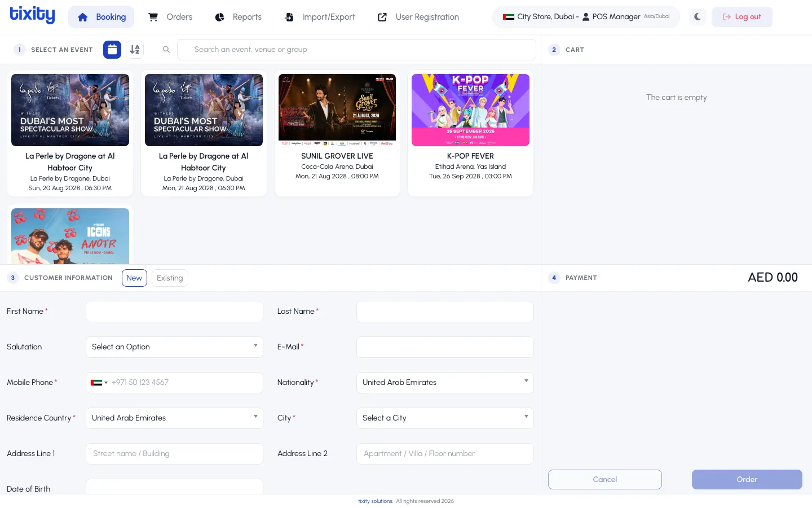Open tixity solutions footer link
The image size is (812, 508).
pyautogui.click(x=375, y=501)
